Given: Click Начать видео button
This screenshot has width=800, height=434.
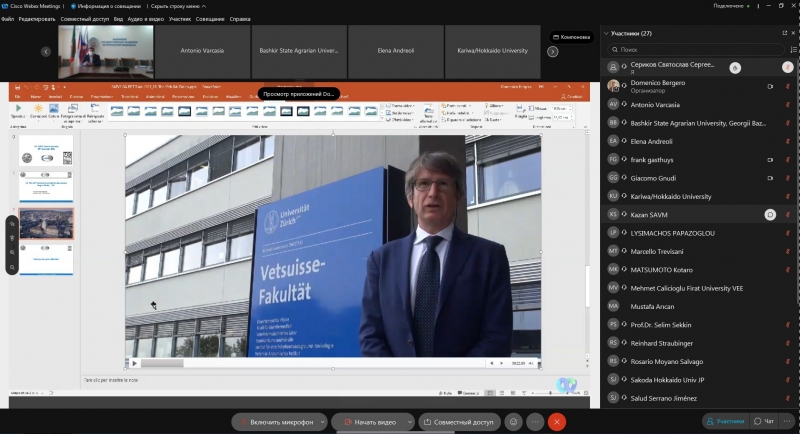Looking at the screenshot, I should click(x=370, y=422).
